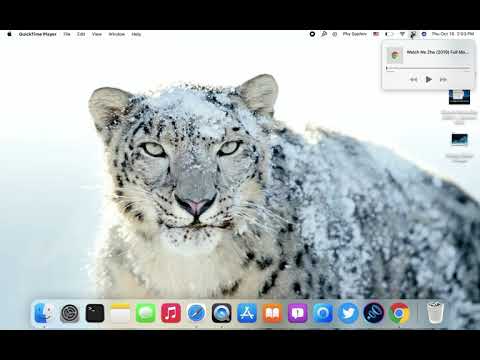The height and width of the screenshot is (360, 480).
Task: Select the lower desktop screenshot file
Action: [460, 139]
